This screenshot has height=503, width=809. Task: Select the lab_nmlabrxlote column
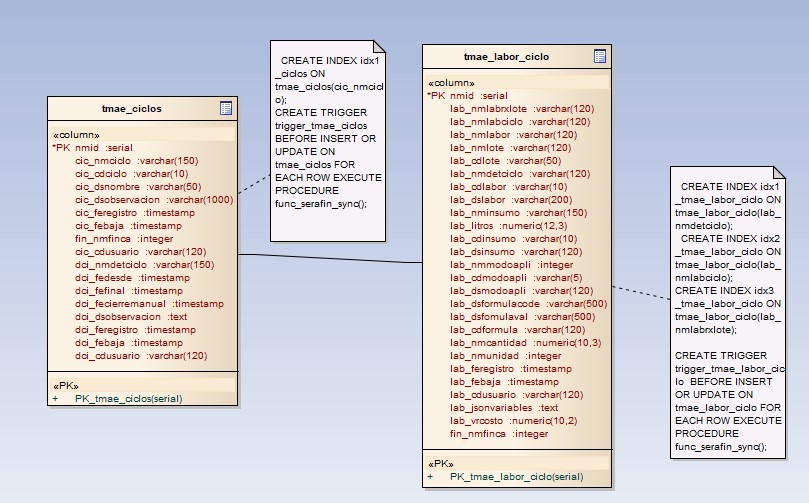pyautogui.click(x=522, y=108)
